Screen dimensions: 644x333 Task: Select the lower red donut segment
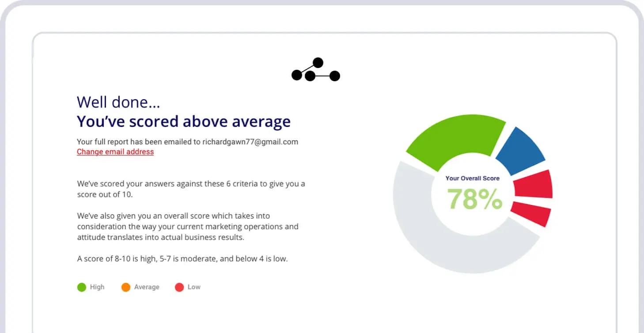pyautogui.click(x=531, y=213)
